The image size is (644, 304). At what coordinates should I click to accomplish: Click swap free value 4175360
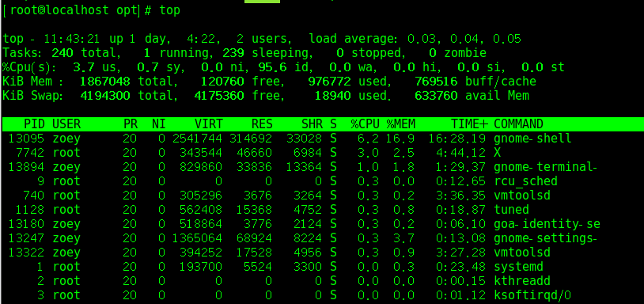pos(219,96)
